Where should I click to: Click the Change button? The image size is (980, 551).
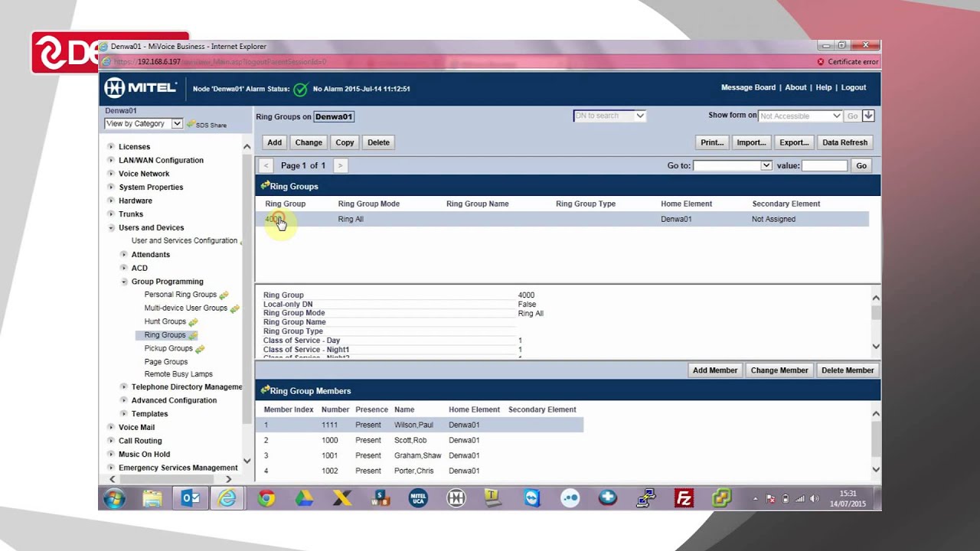[309, 142]
